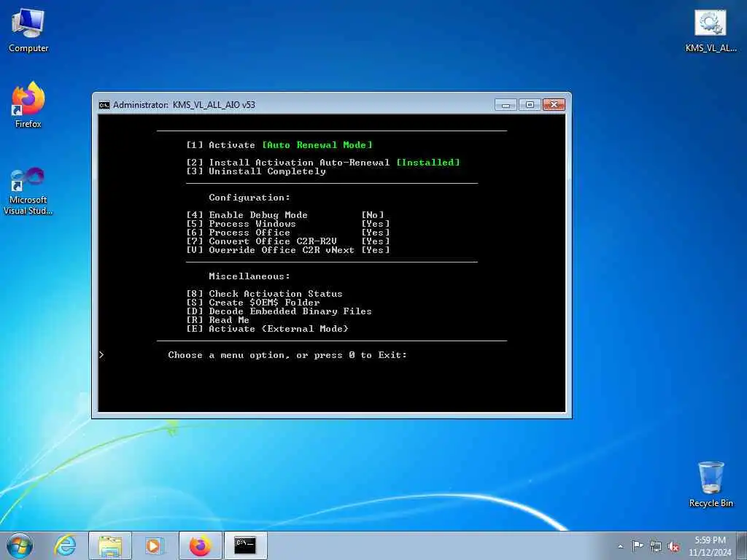Viewport: 747px width, 560px height.
Task: Select the Firefox desktop shortcut
Action: [28, 105]
